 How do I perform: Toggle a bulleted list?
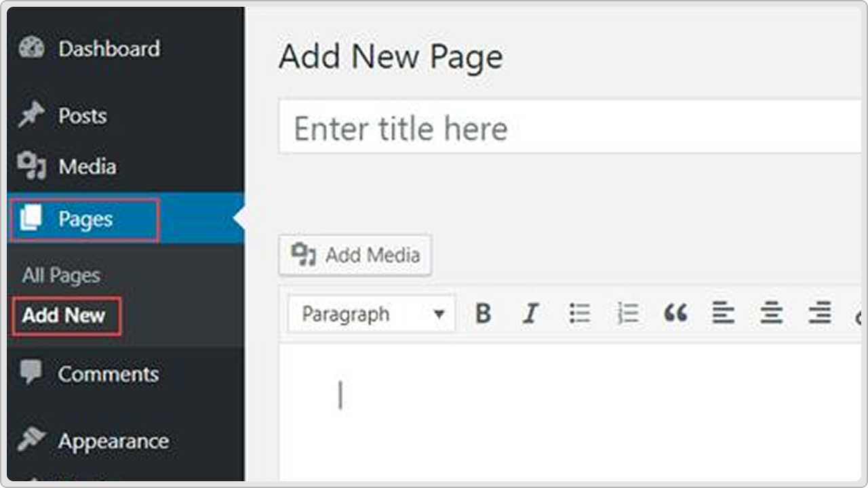pyautogui.click(x=580, y=313)
